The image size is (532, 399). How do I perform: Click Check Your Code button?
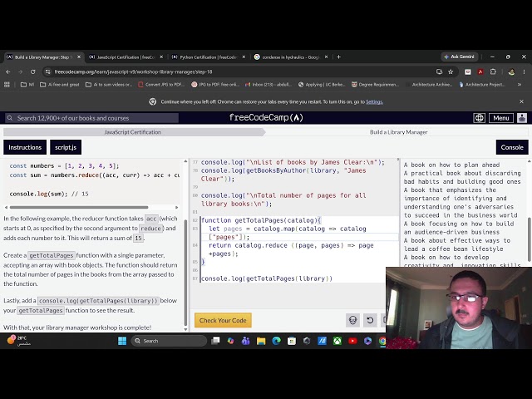[223, 320]
